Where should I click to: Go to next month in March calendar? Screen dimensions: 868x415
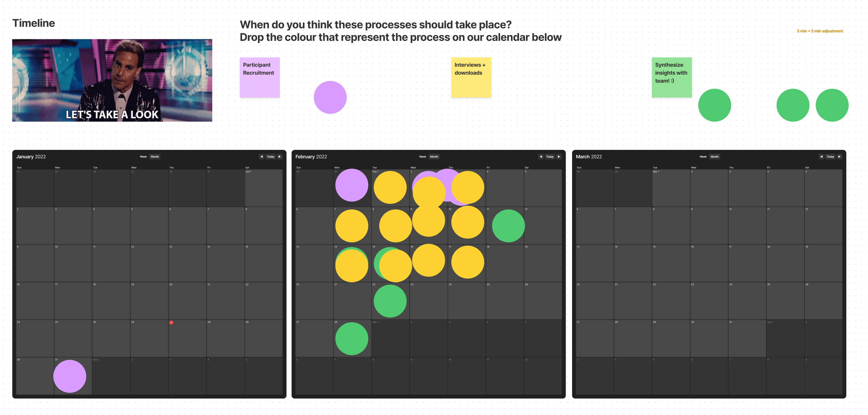pos(839,157)
